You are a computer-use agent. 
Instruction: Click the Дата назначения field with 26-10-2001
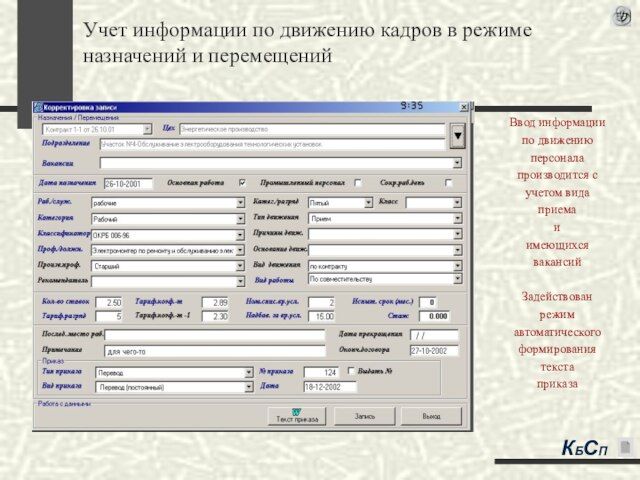[x=127, y=185]
